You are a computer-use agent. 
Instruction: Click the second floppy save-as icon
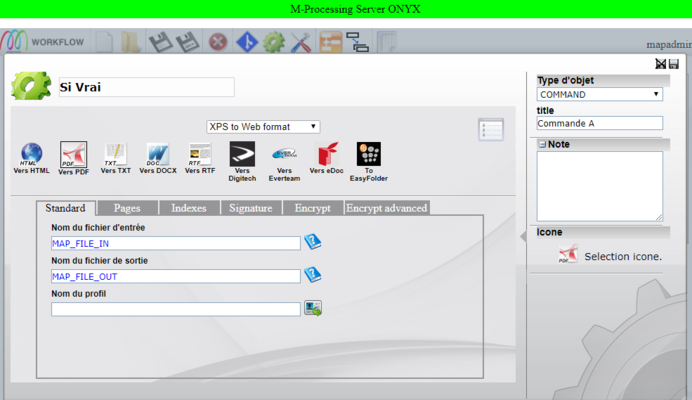(x=188, y=42)
